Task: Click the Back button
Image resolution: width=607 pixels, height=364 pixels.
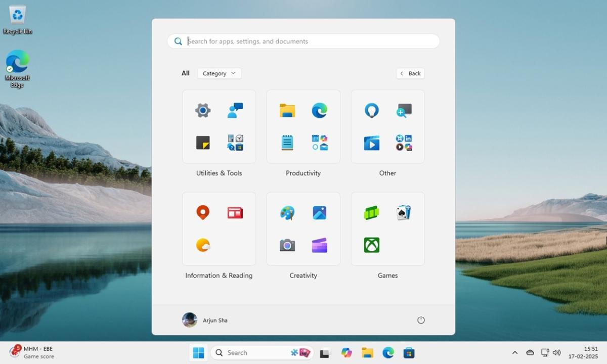Action: coord(410,73)
